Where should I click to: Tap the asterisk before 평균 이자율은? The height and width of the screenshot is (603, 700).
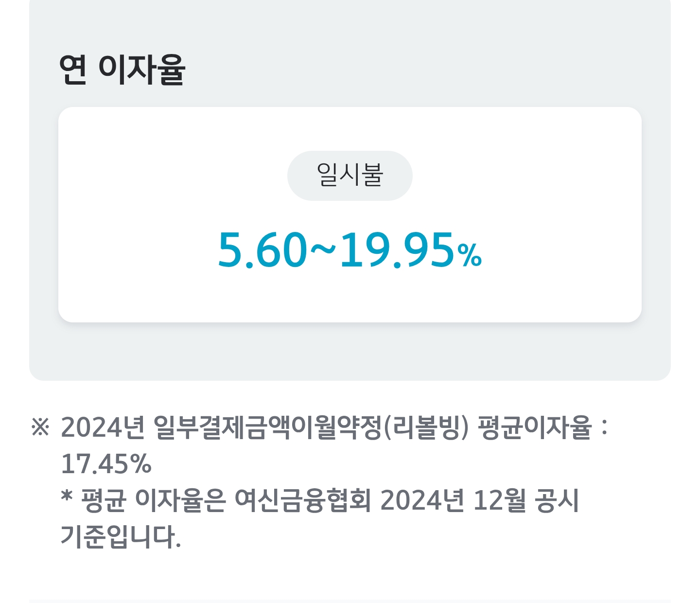(67, 497)
